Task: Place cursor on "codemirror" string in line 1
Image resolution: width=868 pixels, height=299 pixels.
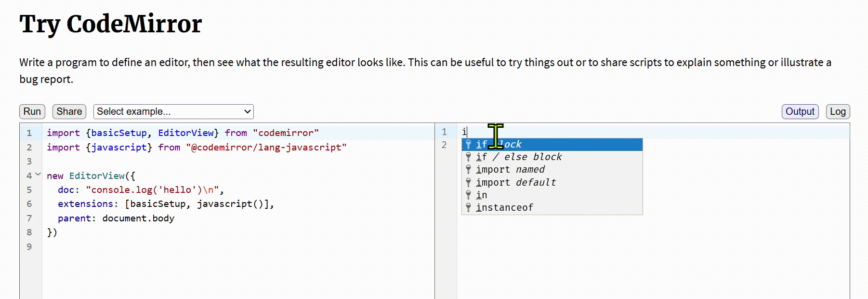Action: point(286,133)
